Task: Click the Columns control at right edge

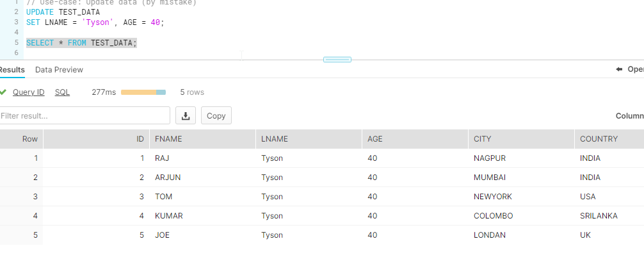Action: [x=630, y=116]
